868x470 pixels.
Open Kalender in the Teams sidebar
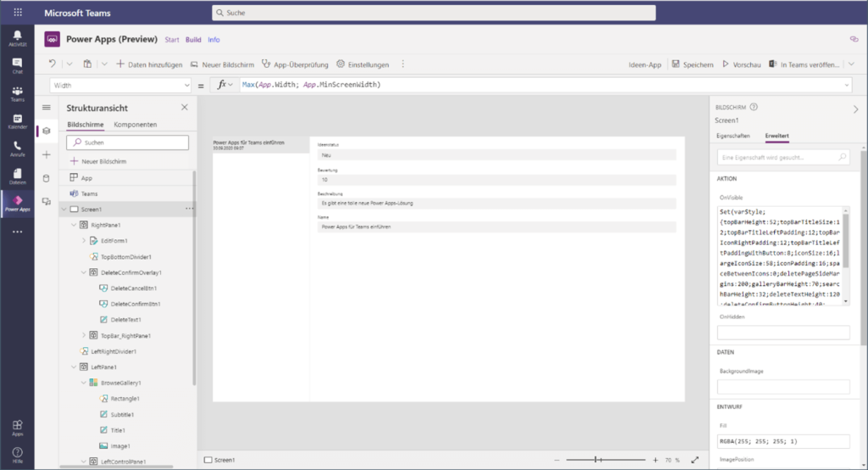[17, 121]
